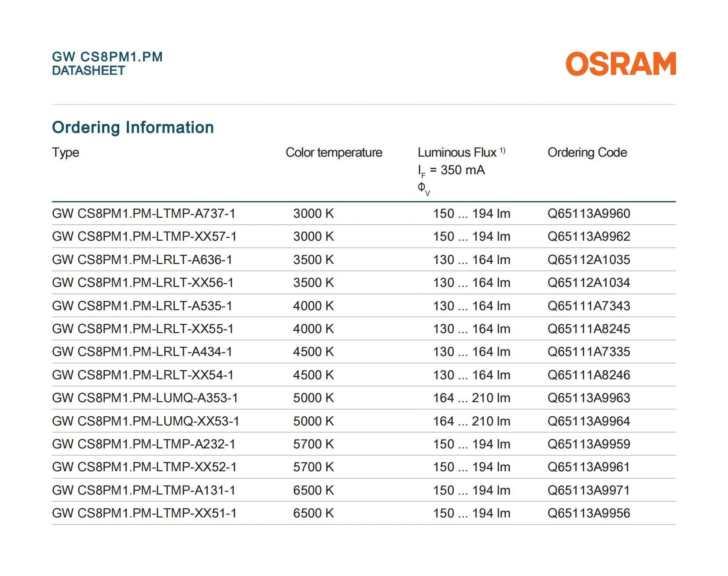728x576 pixels.
Task: Click the Luminous Flux footnote 1 marker
Action: (x=502, y=151)
